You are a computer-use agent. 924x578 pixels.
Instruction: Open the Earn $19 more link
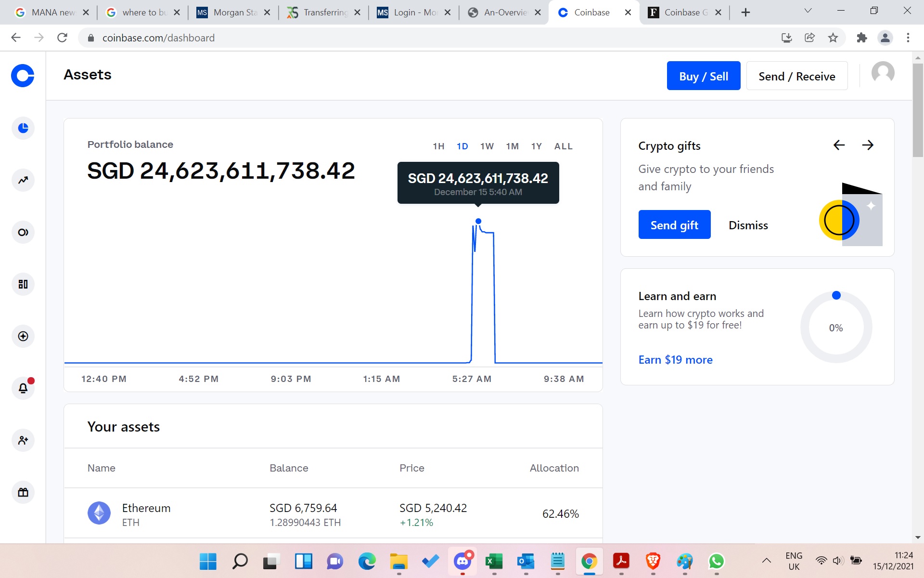(x=675, y=360)
